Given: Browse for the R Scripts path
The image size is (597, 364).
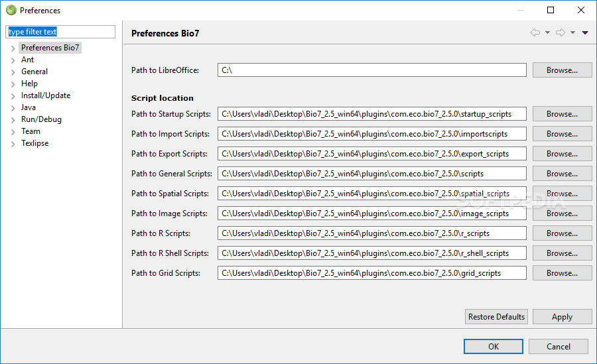Looking at the screenshot, I should coord(562,233).
